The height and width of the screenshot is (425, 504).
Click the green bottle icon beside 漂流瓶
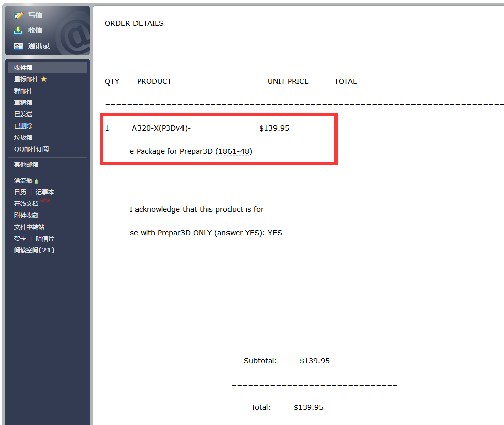point(36,181)
